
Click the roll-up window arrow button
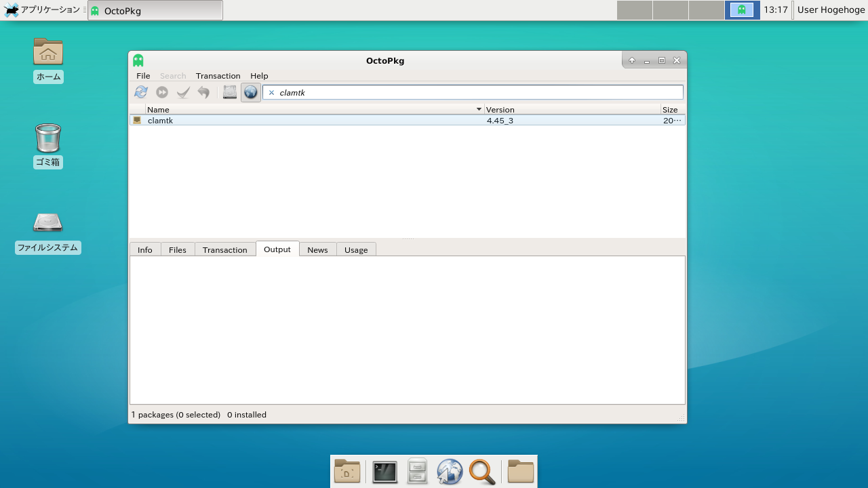pyautogui.click(x=631, y=60)
